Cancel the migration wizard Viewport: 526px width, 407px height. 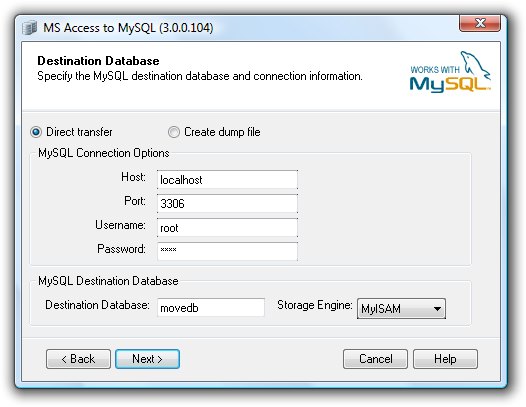(x=375, y=359)
